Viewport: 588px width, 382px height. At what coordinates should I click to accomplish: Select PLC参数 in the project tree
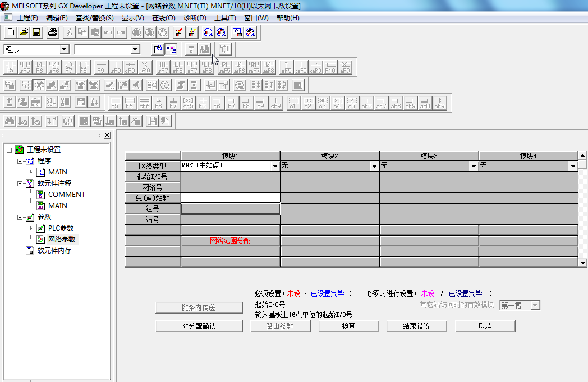tap(61, 228)
